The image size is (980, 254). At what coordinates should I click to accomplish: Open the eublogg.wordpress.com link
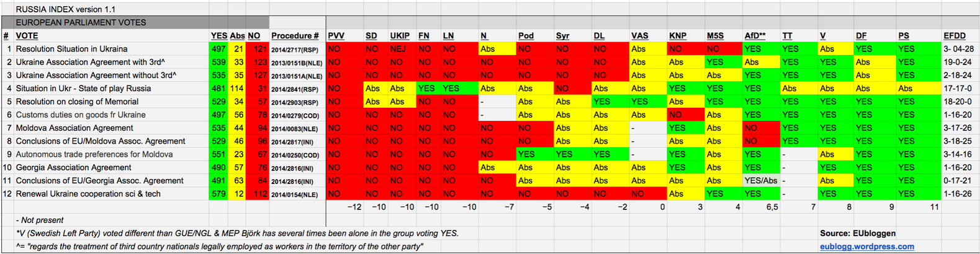point(866,247)
